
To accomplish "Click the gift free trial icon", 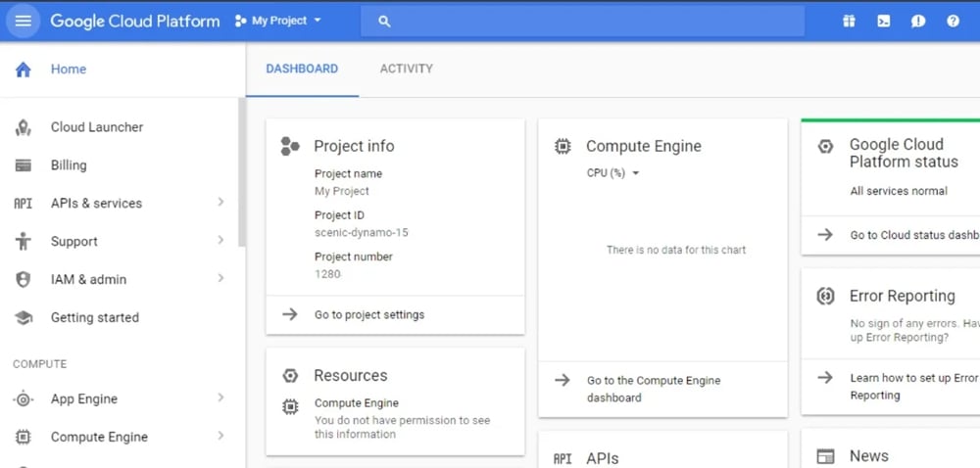I will (x=849, y=21).
